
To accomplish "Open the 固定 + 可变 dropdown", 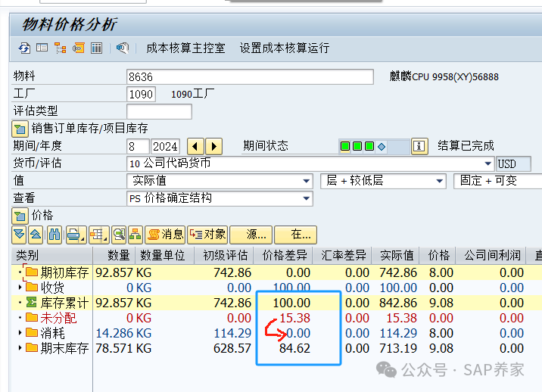I will click(498, 181).
